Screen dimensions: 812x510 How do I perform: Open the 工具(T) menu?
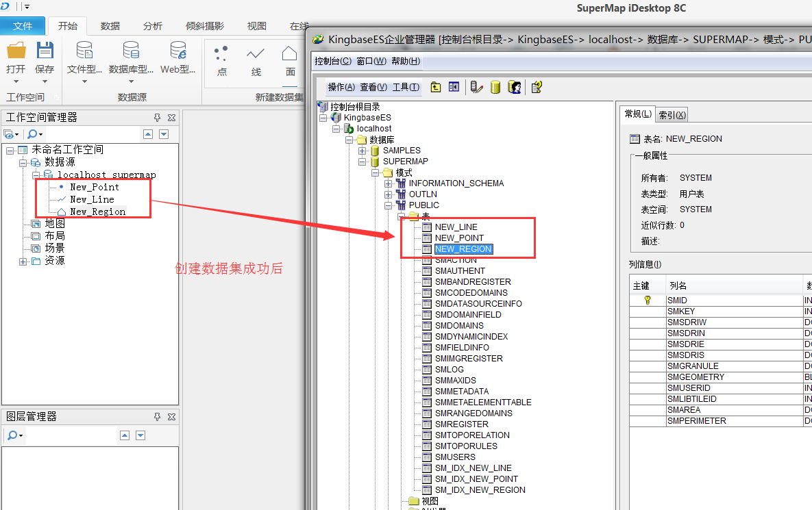coord(406,87)
